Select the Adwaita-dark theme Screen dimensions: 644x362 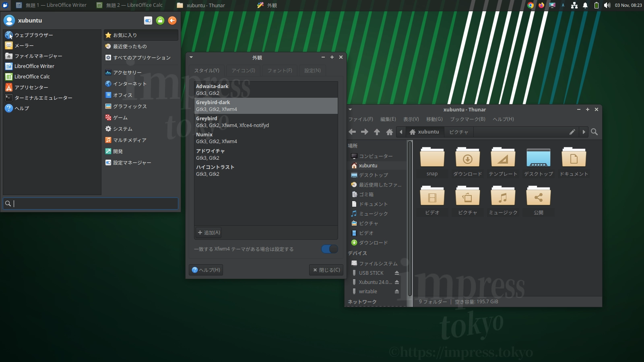(266, 90)
